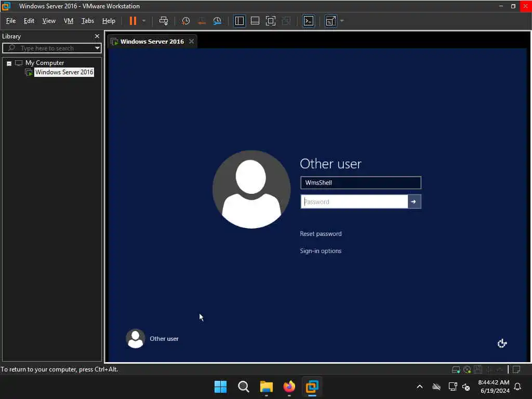The width and height of the screenshot is (532, 399).
Task: Toggle the thumbnail bar view
Action: [255, 21]
